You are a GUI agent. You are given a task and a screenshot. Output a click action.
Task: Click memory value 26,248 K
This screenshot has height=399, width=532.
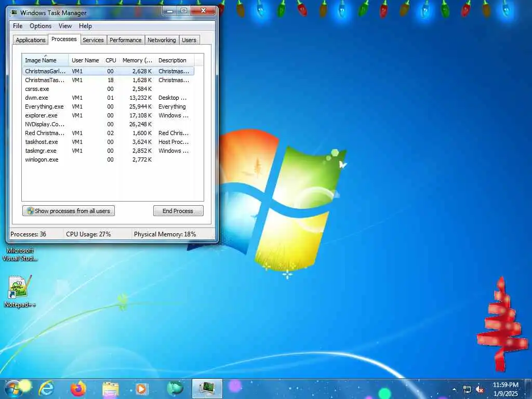(140, 124)
